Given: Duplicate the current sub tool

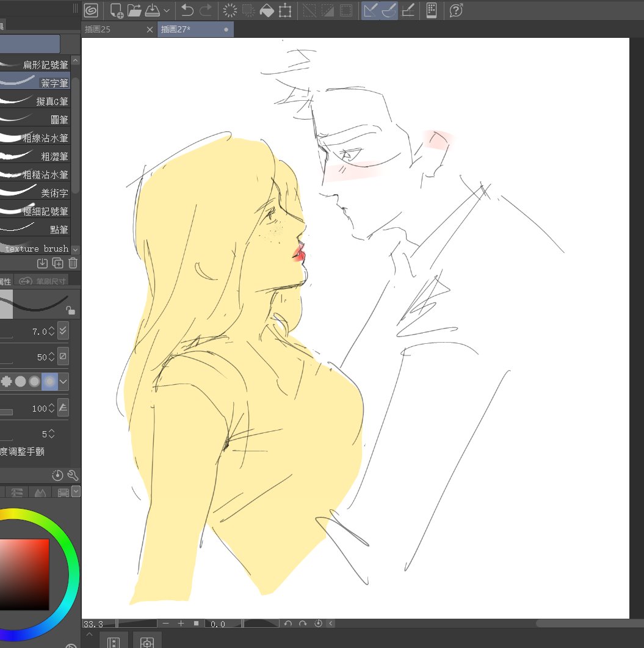Looking at the screenshot, I should [58, 263].
